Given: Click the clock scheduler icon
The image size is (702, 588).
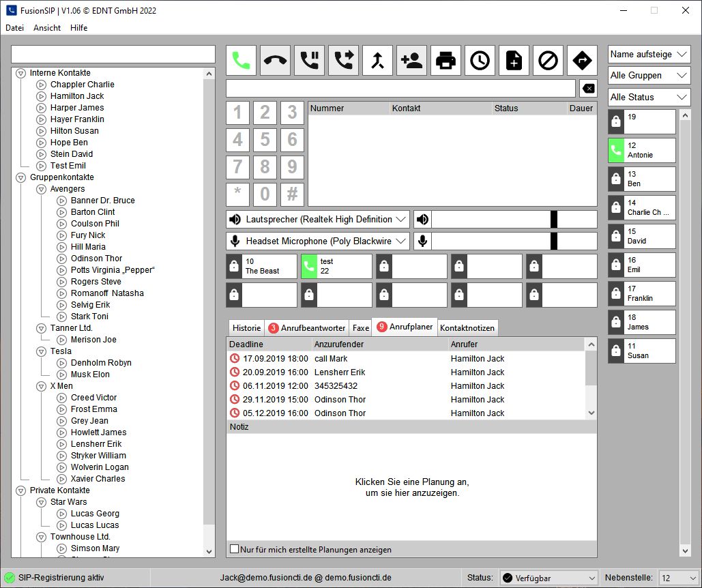Looking at the screenshot, I should (480, 61).
